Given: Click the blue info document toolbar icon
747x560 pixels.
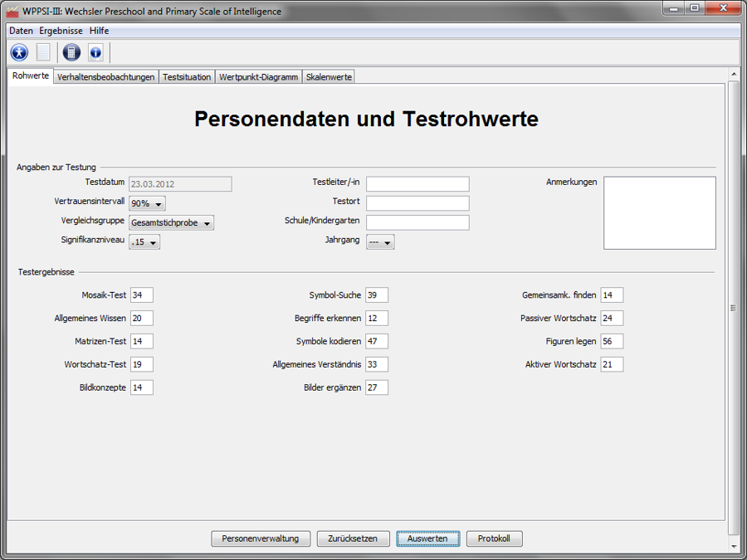Looking at the screenshot, I should [95, 52].
